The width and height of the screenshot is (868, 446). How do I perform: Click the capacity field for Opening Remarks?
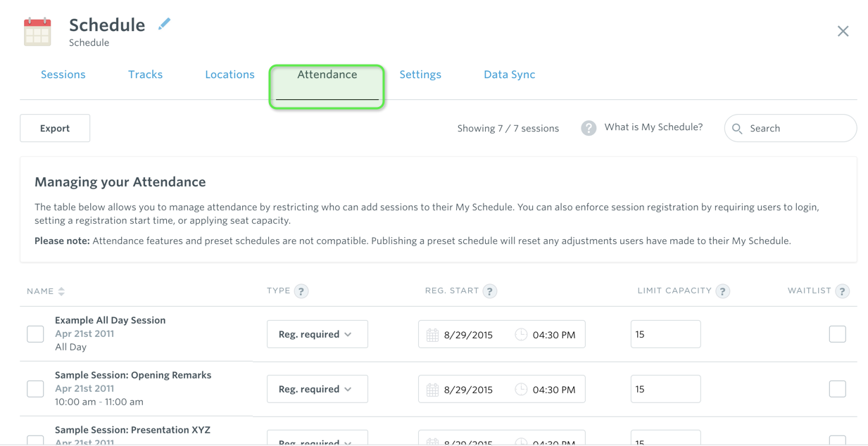665,389
